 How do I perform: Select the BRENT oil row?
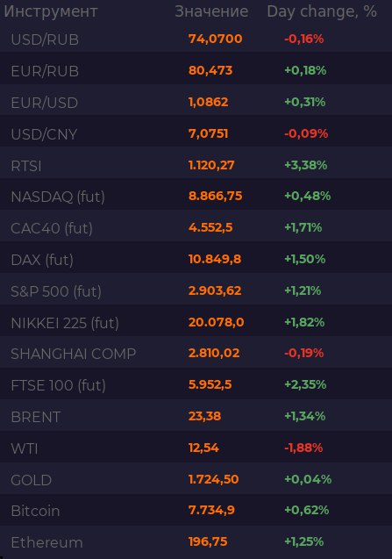click(x=196, y=417)
